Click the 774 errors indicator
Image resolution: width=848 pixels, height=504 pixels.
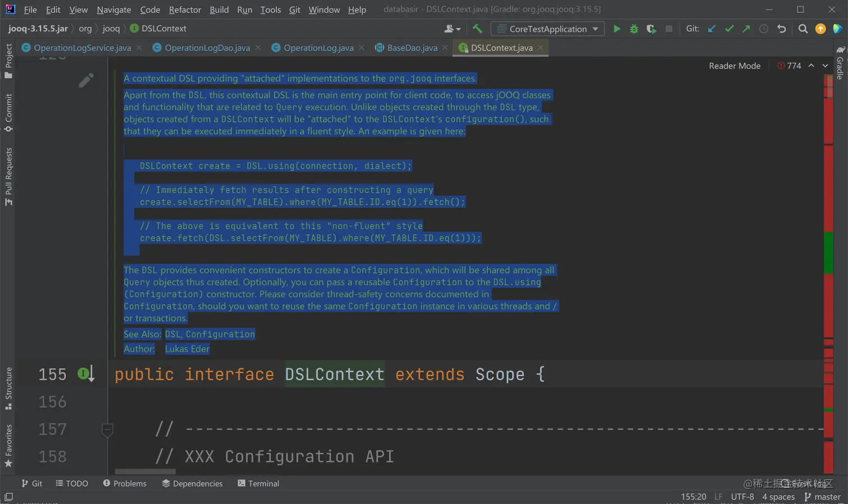point(789,66)
